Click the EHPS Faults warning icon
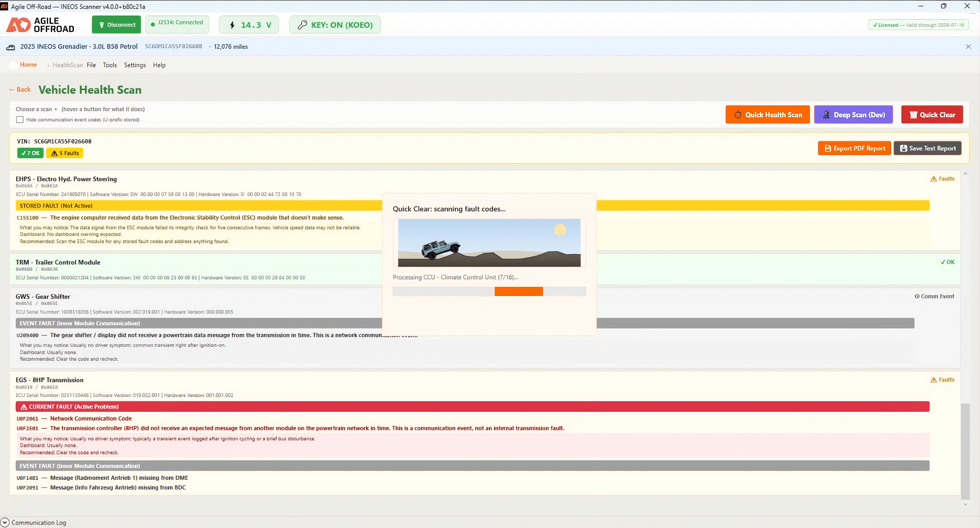980x528 pixels. coord(934,179)
